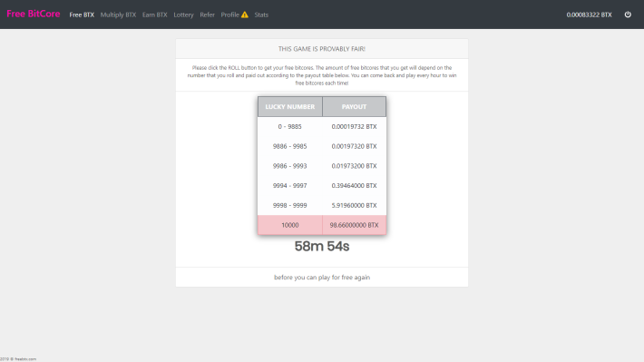The width and height of the screenshot is (644, 362).
Task: Click the PAYOUT column header
Action: point(354,107)
